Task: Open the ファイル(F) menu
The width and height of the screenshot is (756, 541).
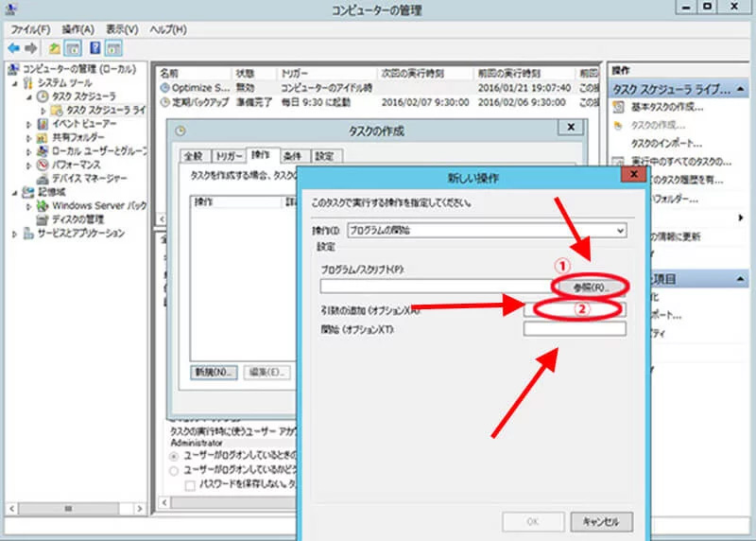Action: pos(30,29)
